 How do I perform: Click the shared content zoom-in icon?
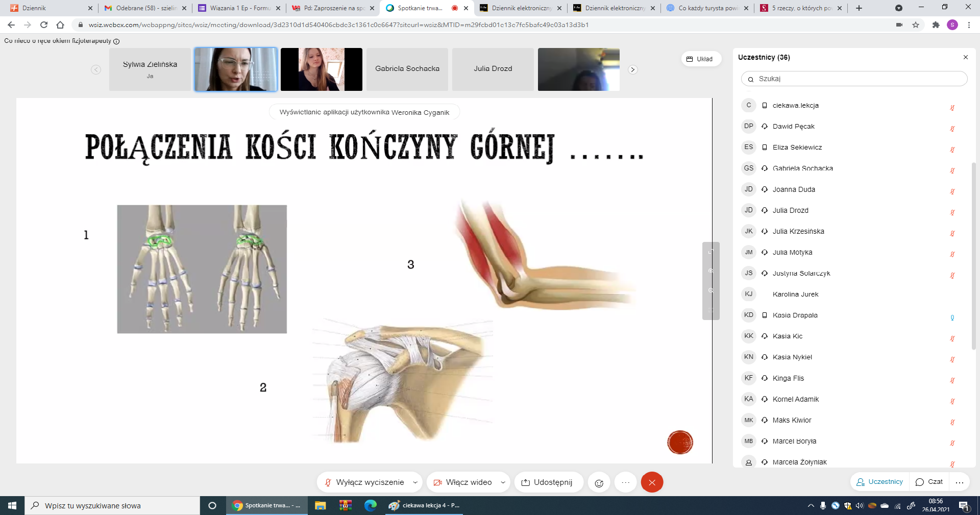coord(710,271)
